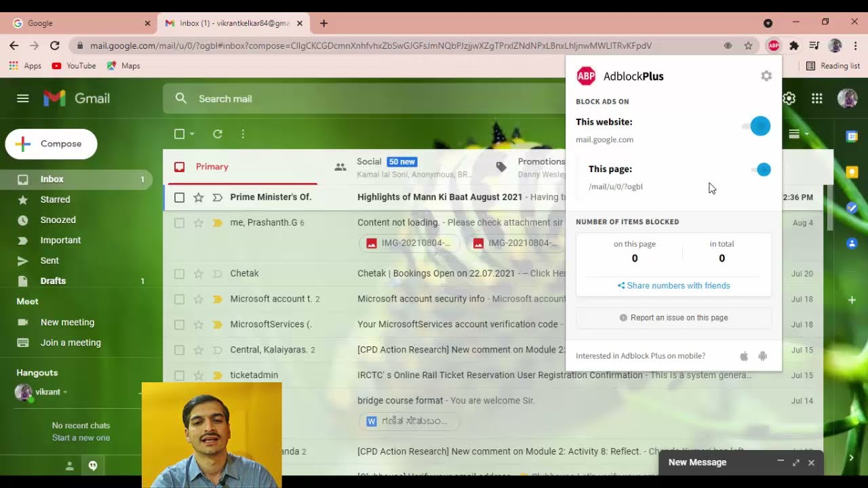Expand the side panel chevron at bottom right
Image resolution: width=868 pixels, height=488 pixels.
(852, 458)
